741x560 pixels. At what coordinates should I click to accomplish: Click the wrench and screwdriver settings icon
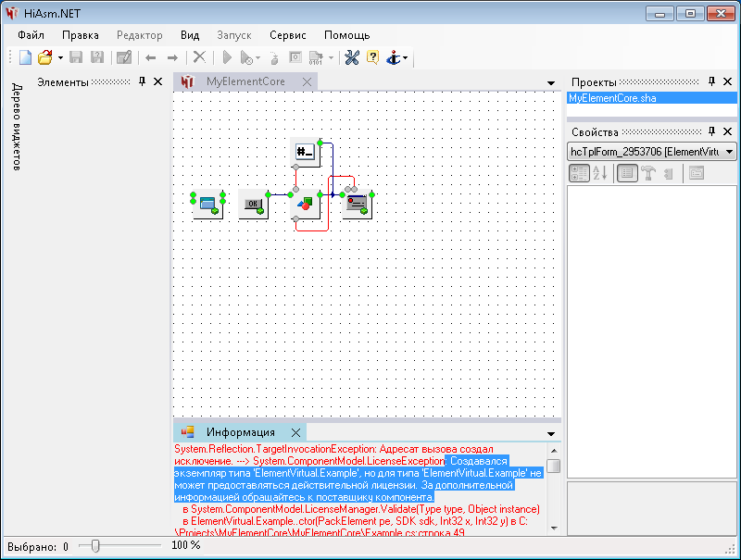(352, 57)
